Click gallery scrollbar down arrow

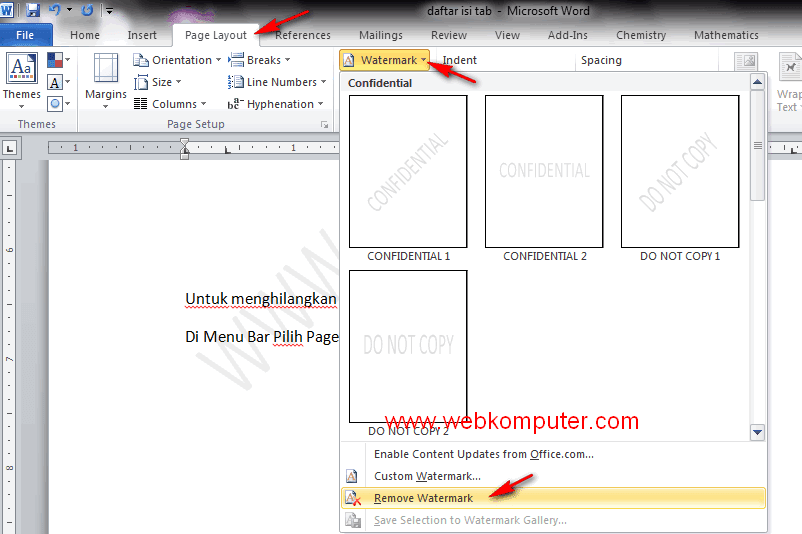click(758, 432)
